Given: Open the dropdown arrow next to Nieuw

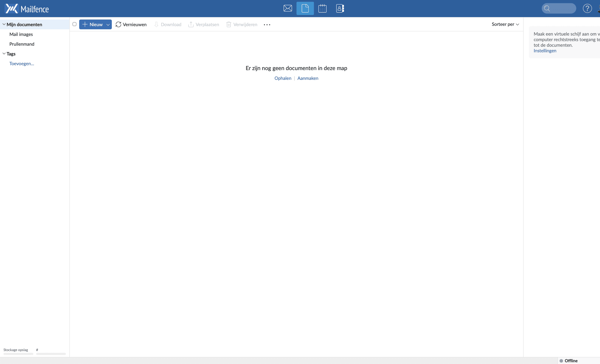Looking at the screenshot, I should 108,24.
